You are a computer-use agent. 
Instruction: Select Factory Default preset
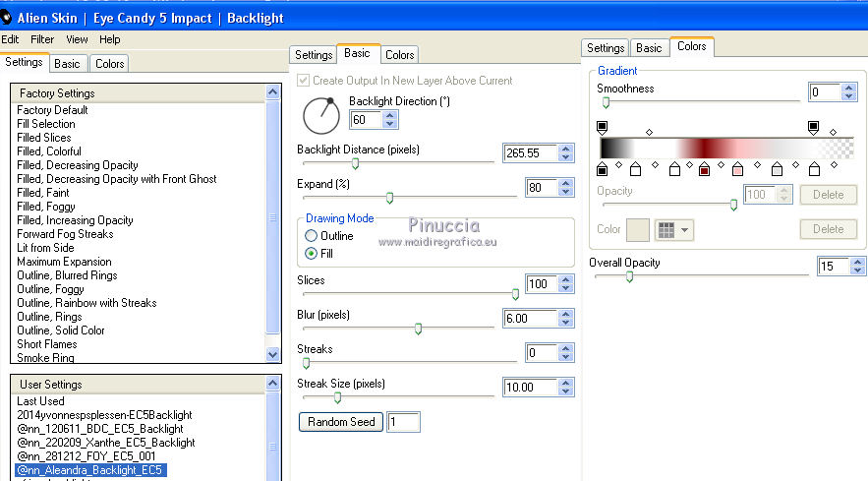click(52, 110)
